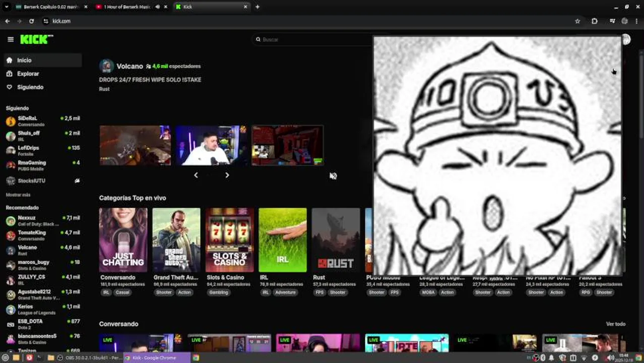Open StocksIUTU offline channel
The image size is (644, 363).
[x=42, y=180]
